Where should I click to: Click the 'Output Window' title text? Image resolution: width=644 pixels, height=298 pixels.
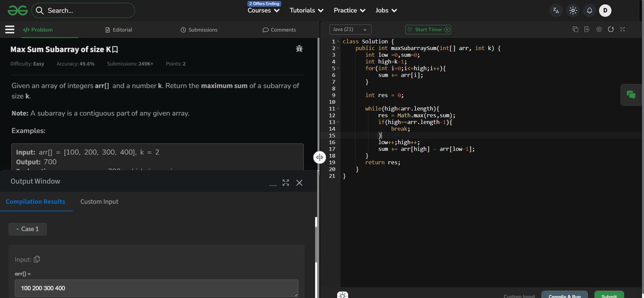pyautogui.click(x=35, y=181)
